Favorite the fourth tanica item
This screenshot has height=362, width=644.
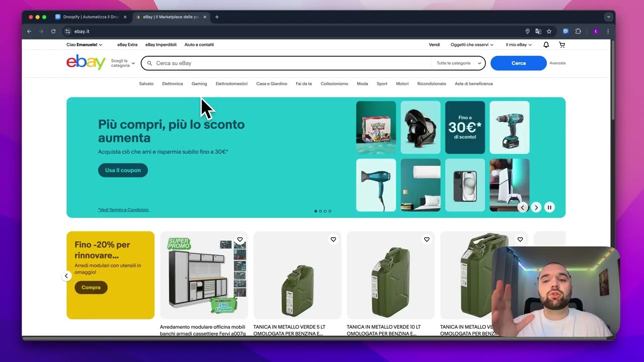(520, 239)
